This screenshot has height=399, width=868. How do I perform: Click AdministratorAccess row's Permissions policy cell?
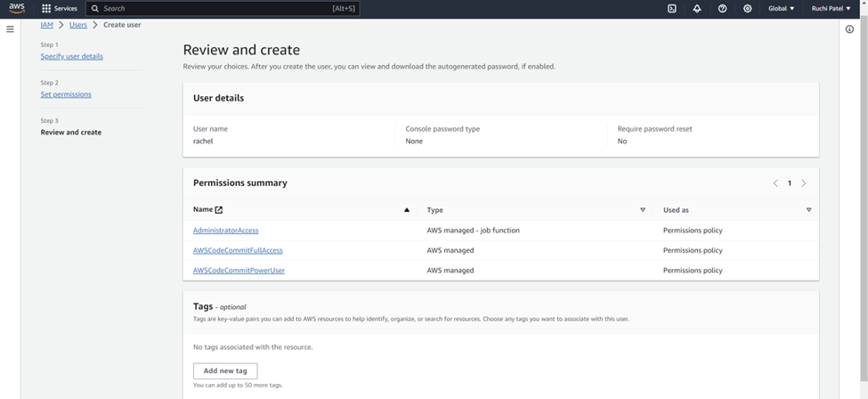pyautogui.click(x=693, y=230)
